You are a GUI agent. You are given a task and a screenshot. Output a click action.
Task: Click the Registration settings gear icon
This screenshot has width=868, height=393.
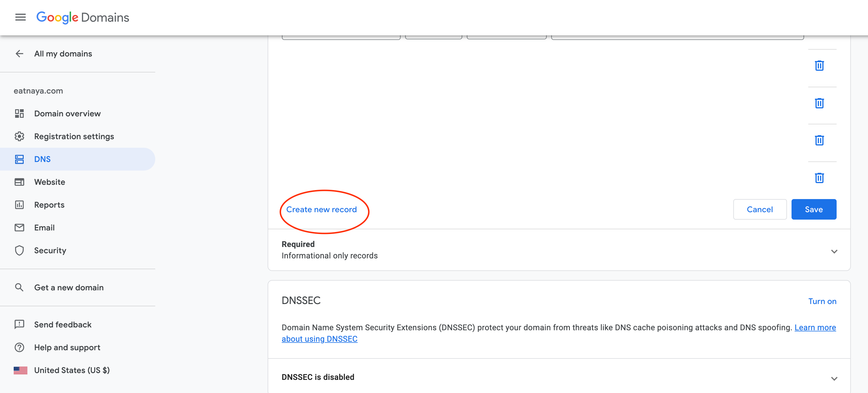pos(19,136)
